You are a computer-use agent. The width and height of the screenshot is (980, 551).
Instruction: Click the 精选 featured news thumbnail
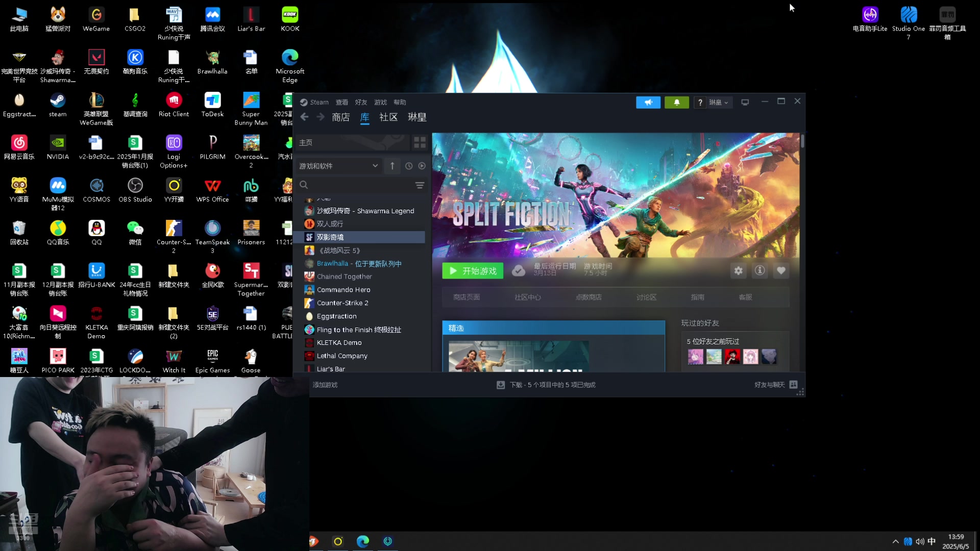point(519,356)
